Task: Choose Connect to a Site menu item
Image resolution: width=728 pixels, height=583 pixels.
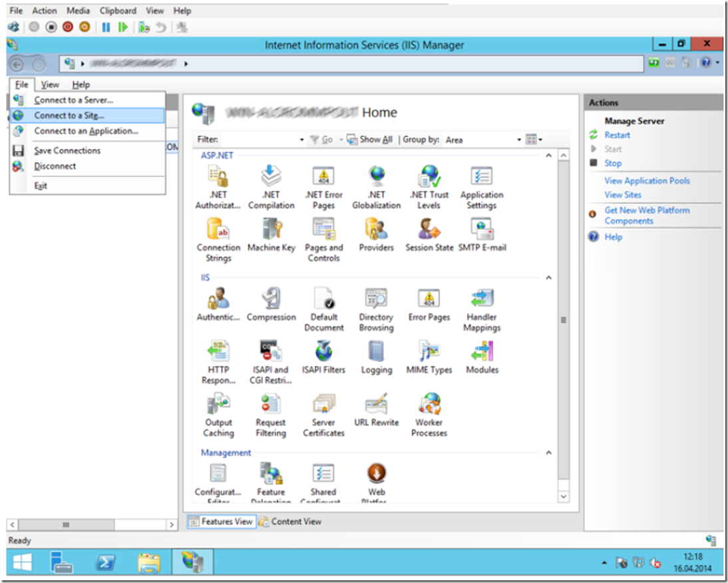Action: [87, 115]
